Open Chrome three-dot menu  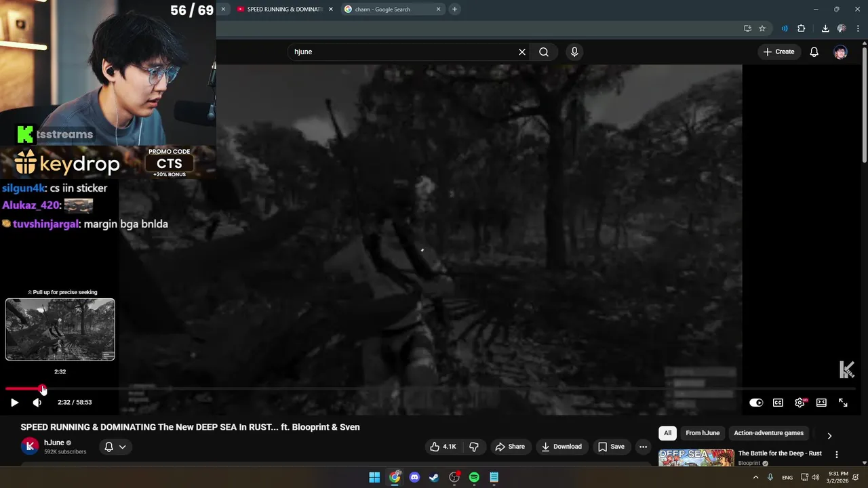click(x=859, y=28)
